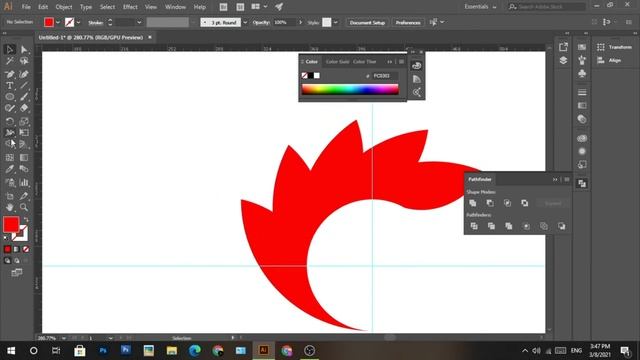Enable Draw Normal mode
640x360 pixels.
pyautogui.click(x=7, y=260)
